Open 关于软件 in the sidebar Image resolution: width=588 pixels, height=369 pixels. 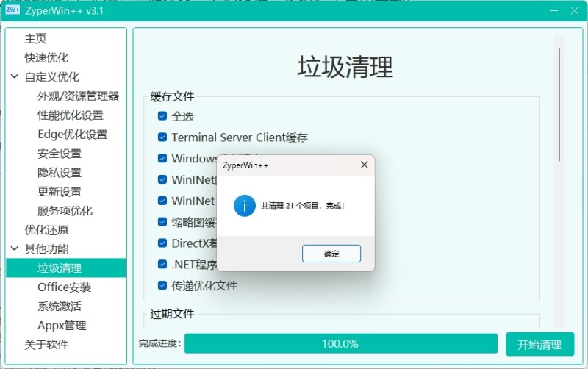(46, 345)
